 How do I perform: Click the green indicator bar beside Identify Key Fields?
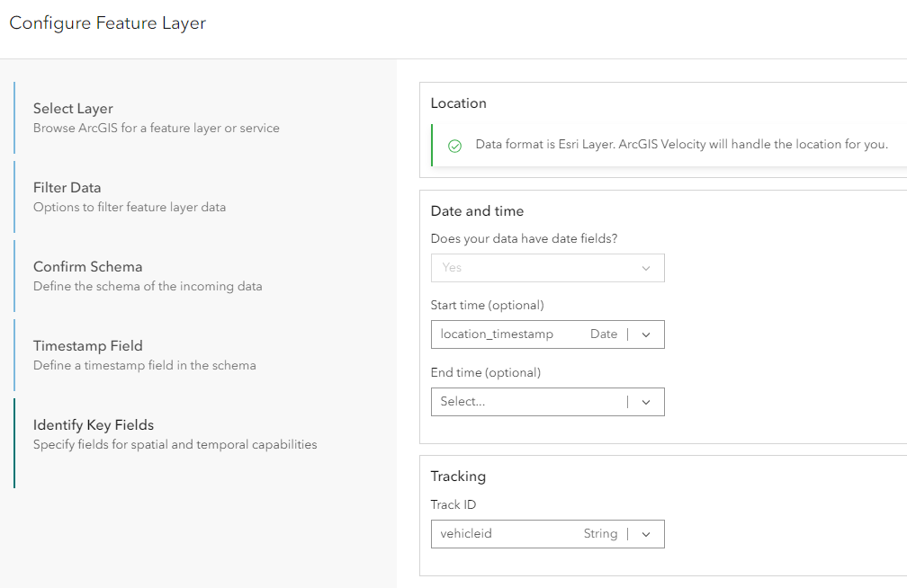pyautogui.click(x=14, y=442)
